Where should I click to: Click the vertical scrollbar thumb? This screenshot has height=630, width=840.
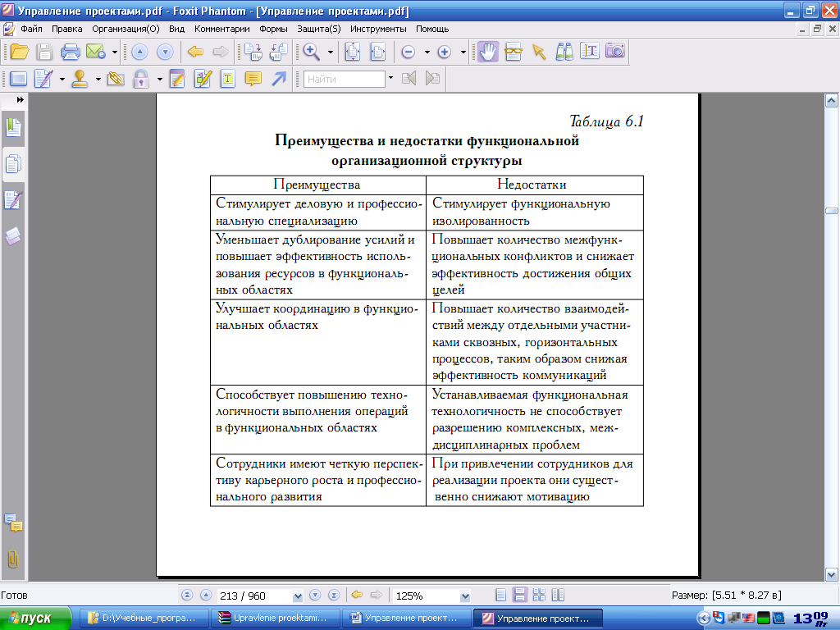832,211
